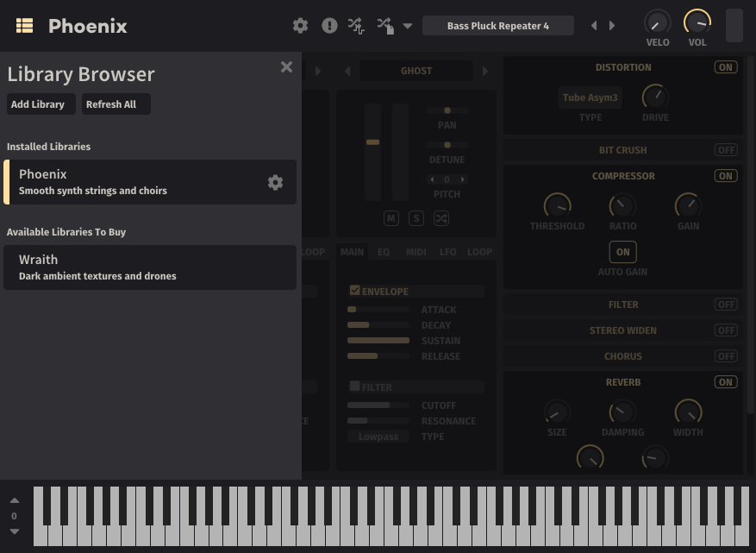Toggle REVERB ON switch
The height and width of the screenshot is (553, 756).
(726, 382)
